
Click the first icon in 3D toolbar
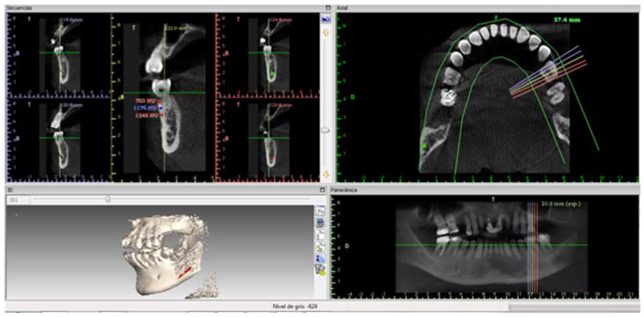point(320,211)
